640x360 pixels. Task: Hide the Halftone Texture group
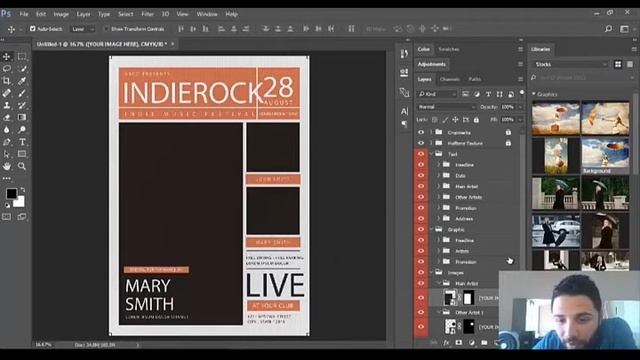pyautogui.click(x=421, y=143)
